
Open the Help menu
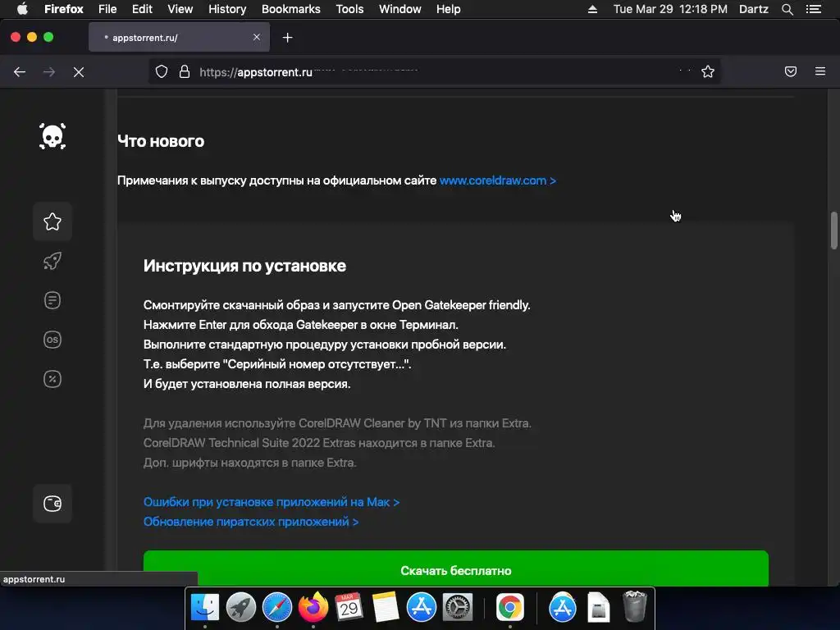449,9
